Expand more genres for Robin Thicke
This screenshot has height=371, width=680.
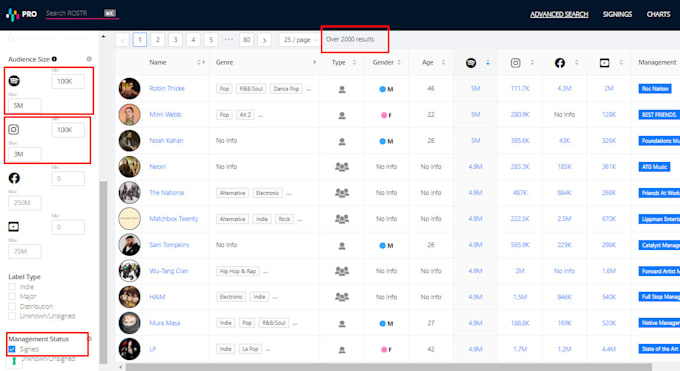point(308,89)
